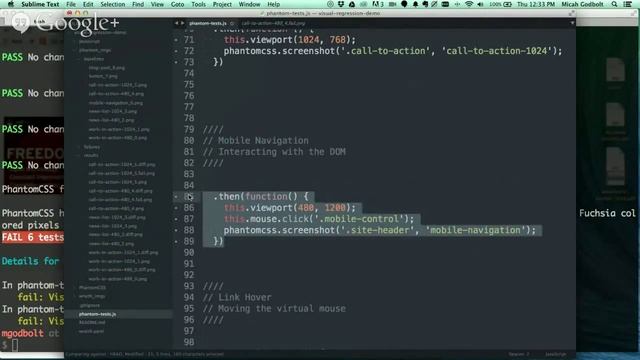Click the '// Link Hover' comment line
The image size is (640, 360).
coord(237,298)
